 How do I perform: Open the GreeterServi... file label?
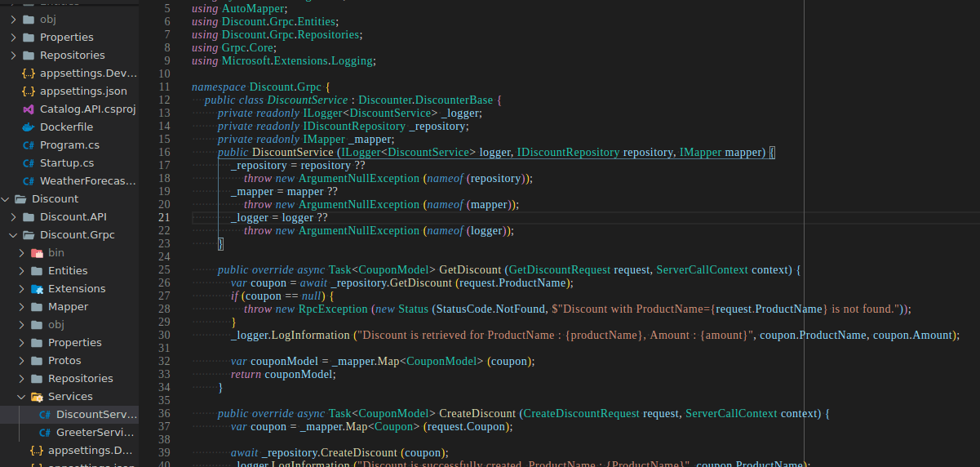point(94,432)
